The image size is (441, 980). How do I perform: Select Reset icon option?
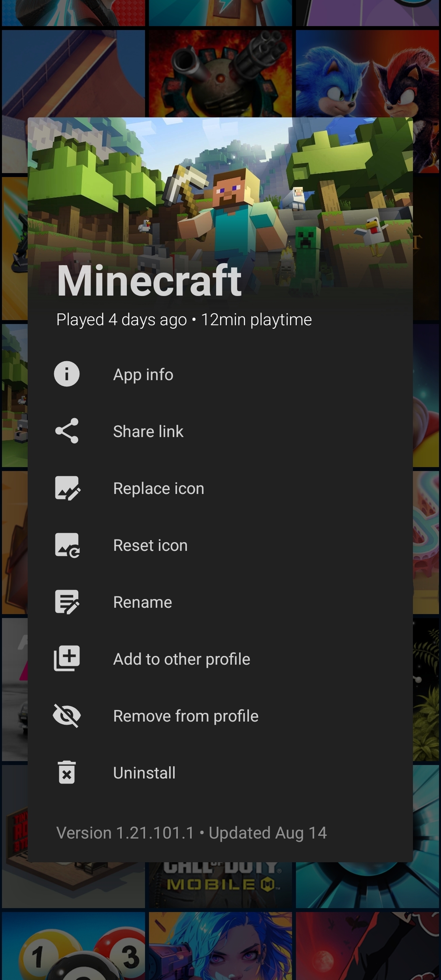(150, 545)
